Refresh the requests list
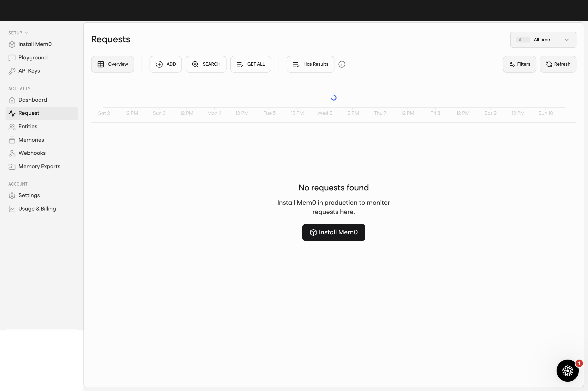588x391 pixels. click(x=558, y=64)
